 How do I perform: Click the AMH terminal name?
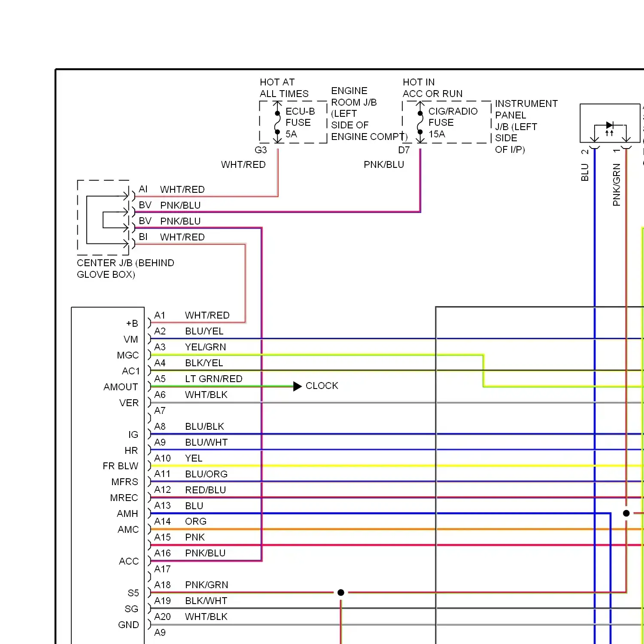(x=128, y=514)
